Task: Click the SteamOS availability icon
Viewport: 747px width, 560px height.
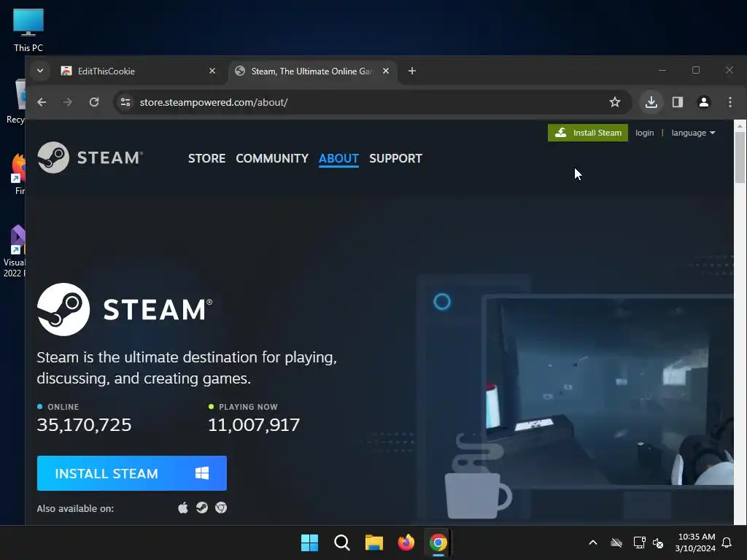Action: click(x=202, y=507)
